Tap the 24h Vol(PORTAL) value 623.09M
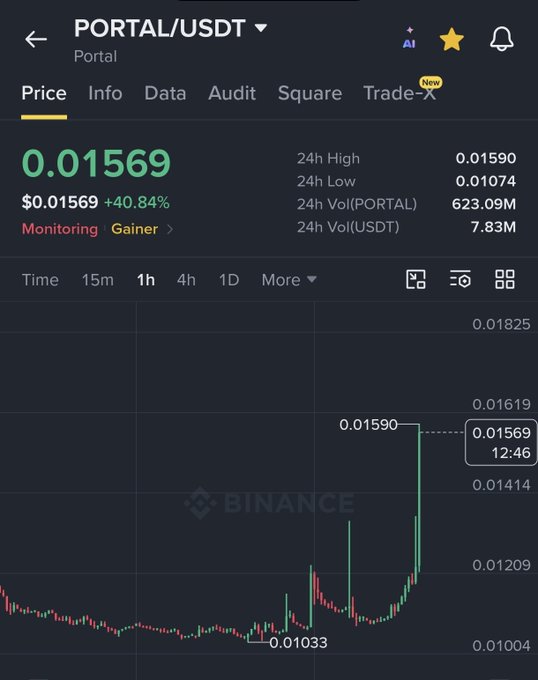This screenshot has height=680, width=538. [x=484, y=204]
